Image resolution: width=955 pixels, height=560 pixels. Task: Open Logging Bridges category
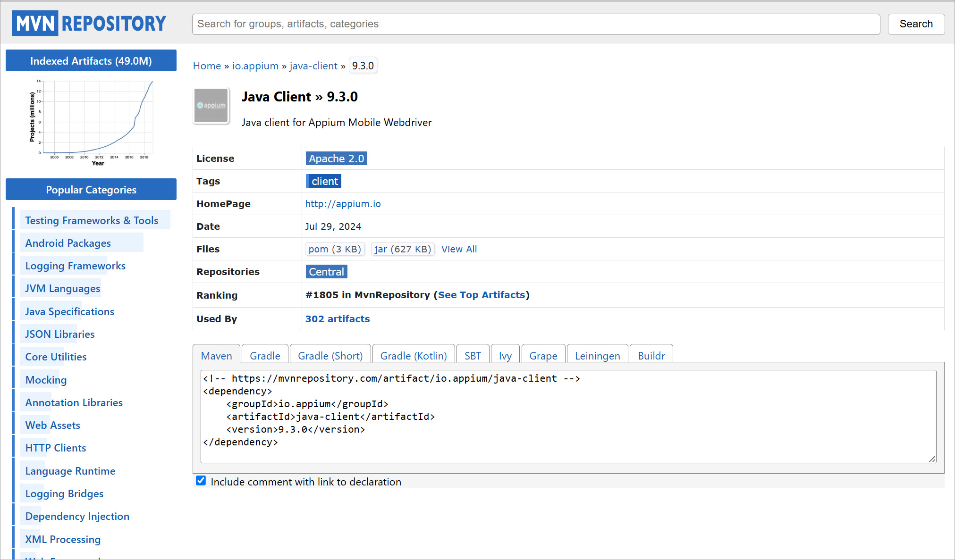coord(65,493)
